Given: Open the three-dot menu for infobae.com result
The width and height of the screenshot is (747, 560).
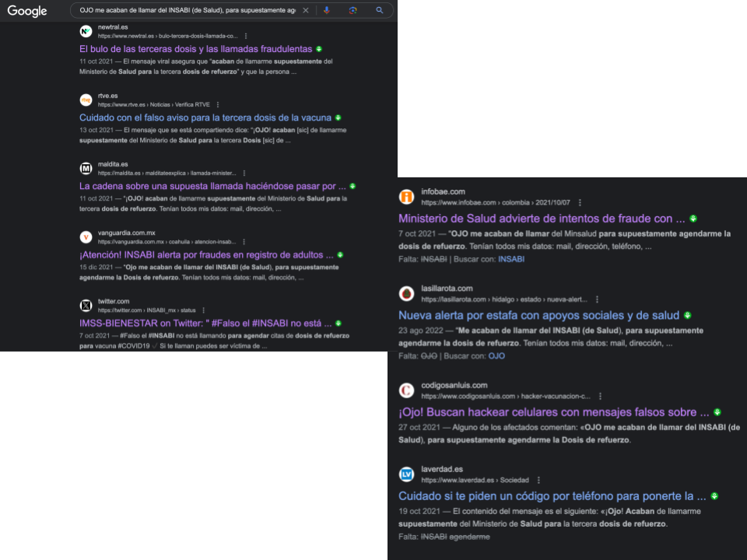Looking at the screenshot, I should point(580,203).
